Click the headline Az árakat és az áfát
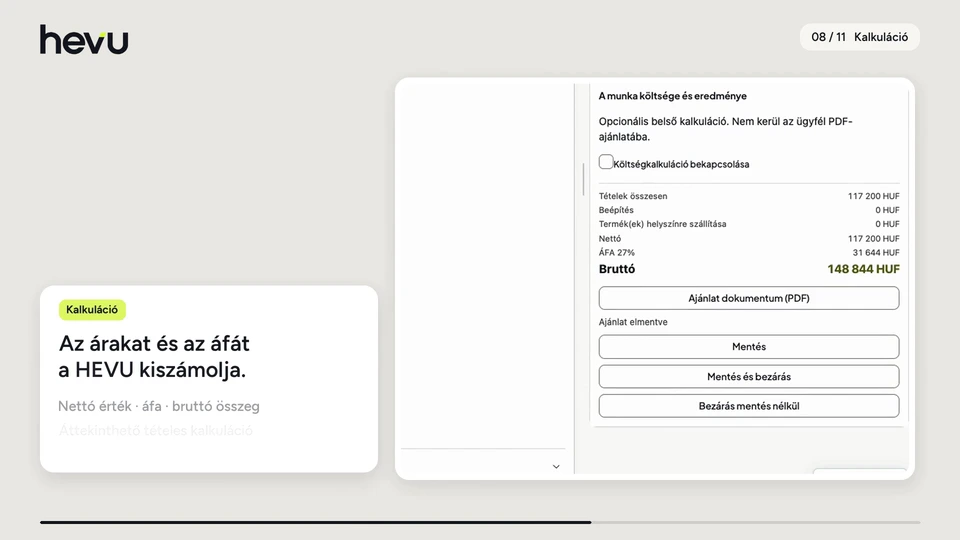Image resolution: width=960 pixels, height=540 pixels. click(x=154, y=343)
